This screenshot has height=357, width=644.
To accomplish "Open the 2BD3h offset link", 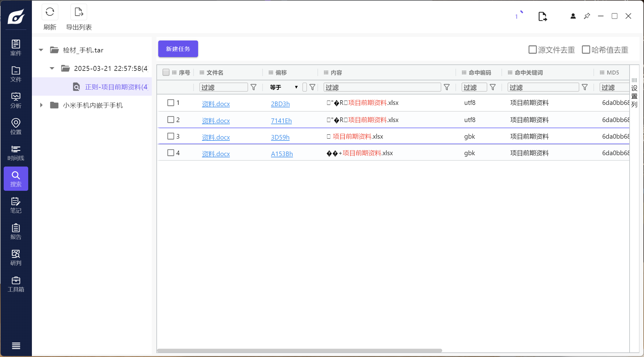I will click(280, 104).
